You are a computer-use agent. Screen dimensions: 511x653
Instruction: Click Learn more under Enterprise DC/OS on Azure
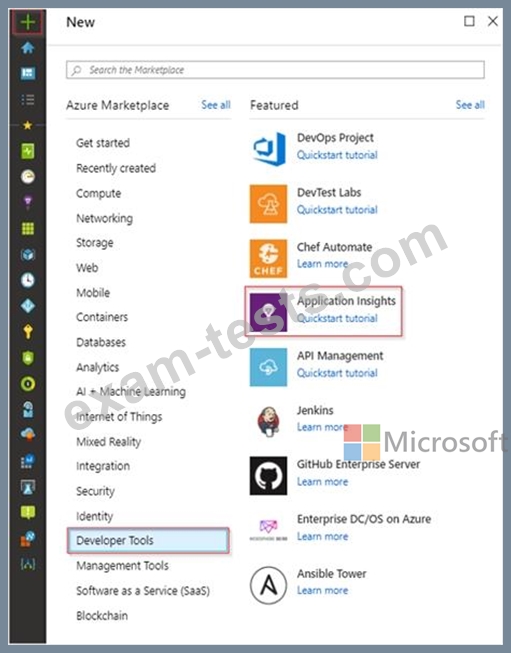pyautogui.click(x=323, y=536)
